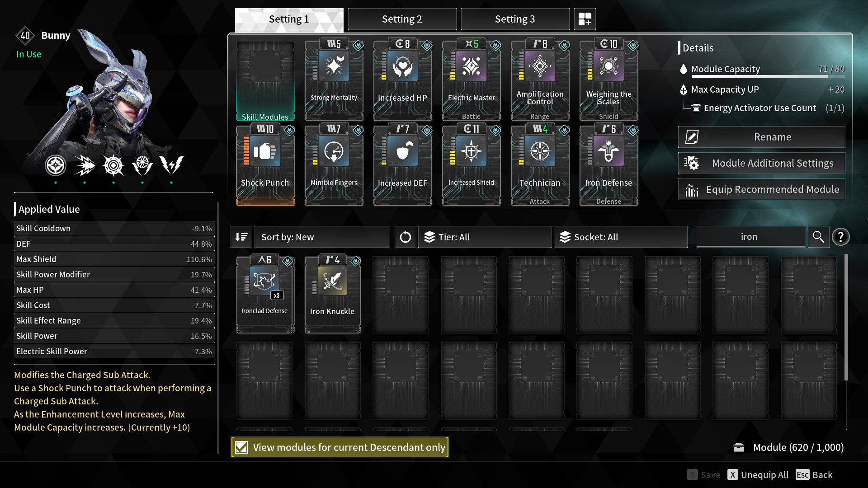Reset filters with the circular refresh icon

(x=406, y=237)
